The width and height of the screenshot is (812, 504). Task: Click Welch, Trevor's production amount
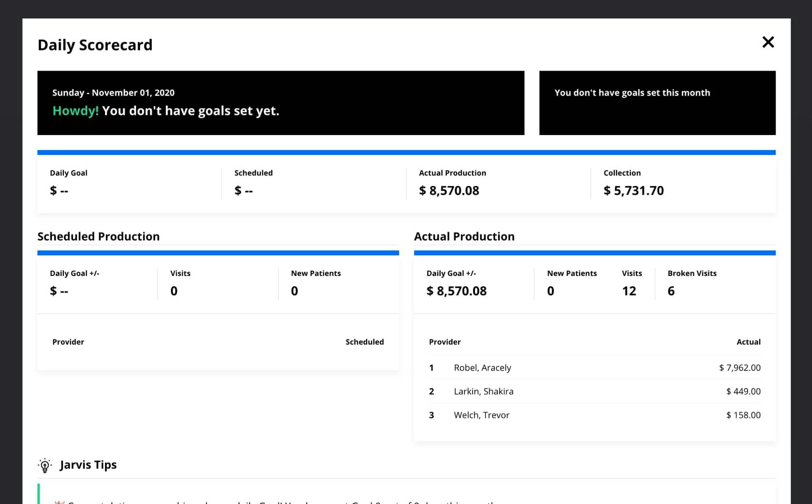click(743, 415)
